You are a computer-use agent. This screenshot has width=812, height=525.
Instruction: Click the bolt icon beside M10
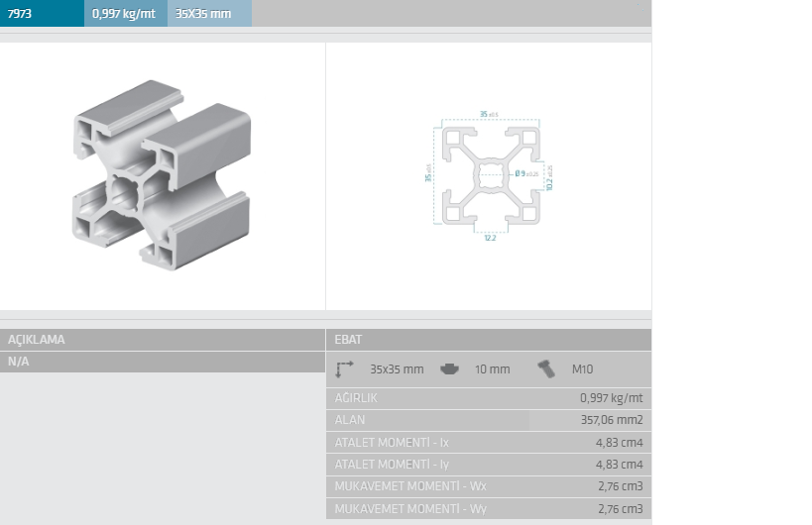click(x=546, y=369)
